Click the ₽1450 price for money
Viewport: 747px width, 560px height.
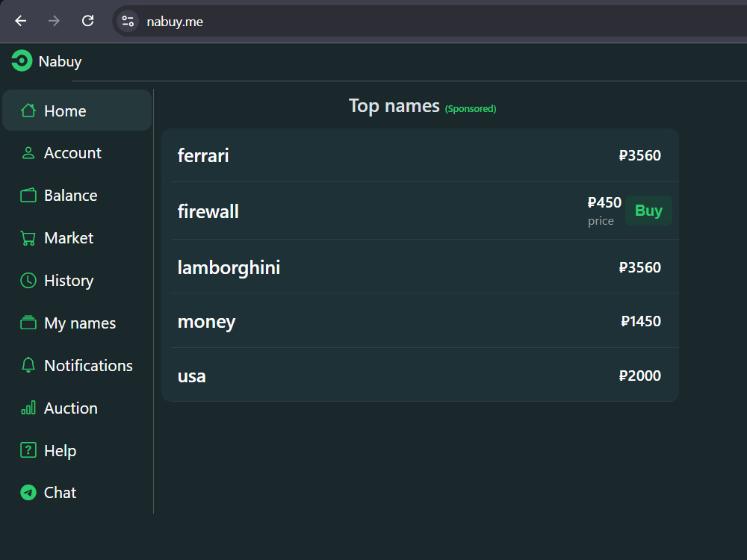pyautogui.click(x=641, y=321)
